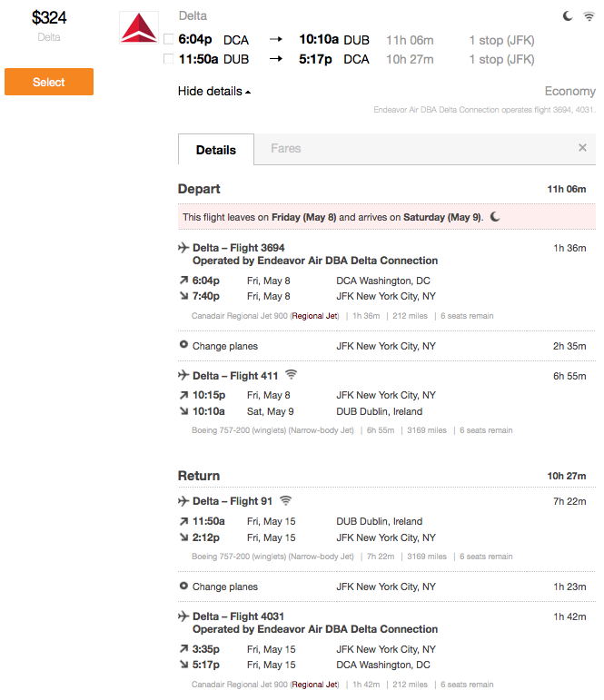Close the details panel with X
Viewport: 604px width, 700px height.
[582, 148]
